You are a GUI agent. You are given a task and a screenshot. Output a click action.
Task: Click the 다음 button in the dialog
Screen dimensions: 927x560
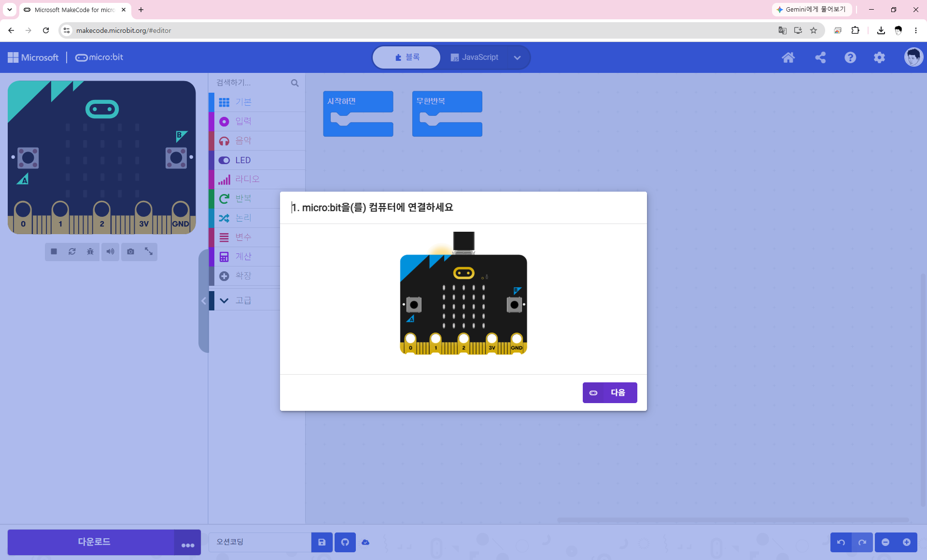(x=610, y=392)
